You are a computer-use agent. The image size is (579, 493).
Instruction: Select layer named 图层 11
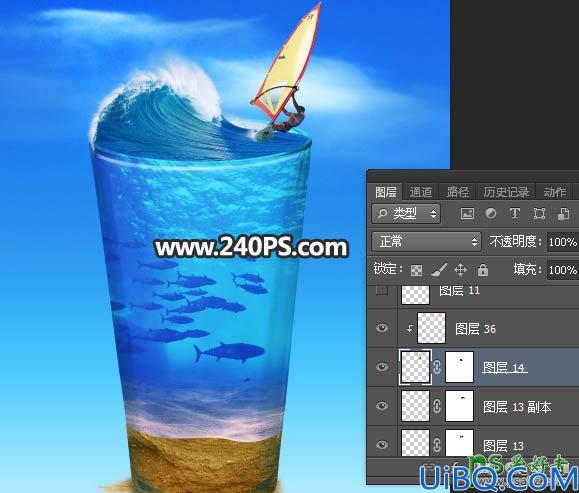(459, 291)
